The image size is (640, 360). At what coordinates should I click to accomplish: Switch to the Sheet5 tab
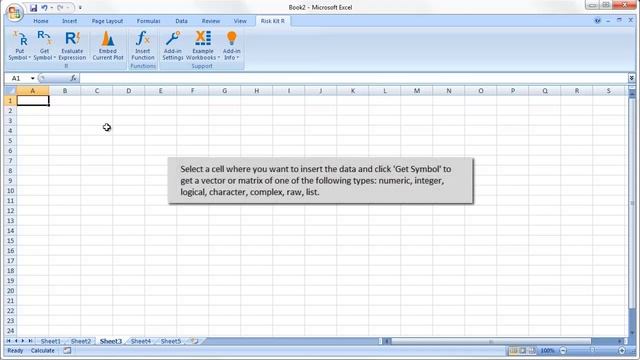click(171, 341)
